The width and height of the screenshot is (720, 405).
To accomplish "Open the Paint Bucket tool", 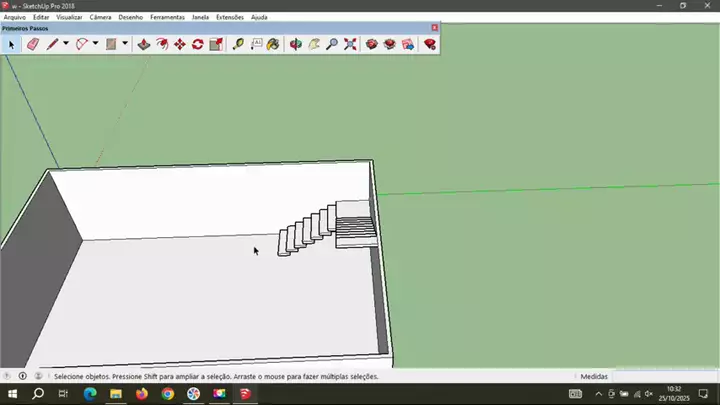I will pos(275,44).
